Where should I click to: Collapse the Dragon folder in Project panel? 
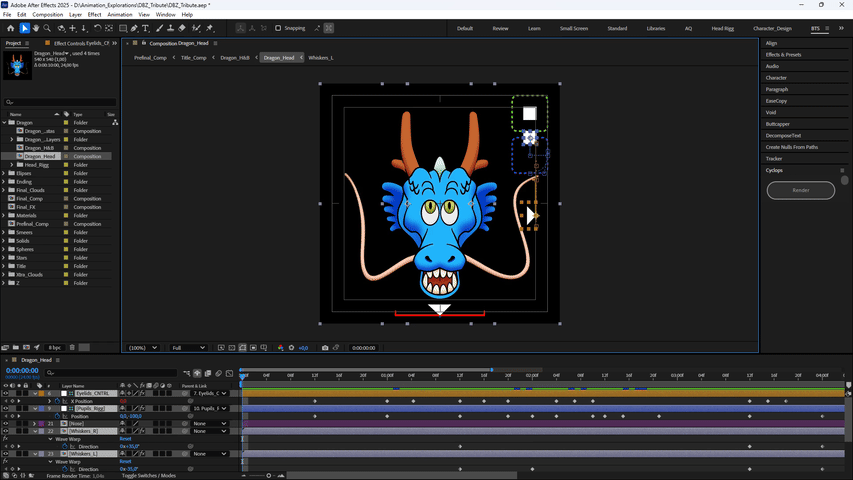coord(4,122)
